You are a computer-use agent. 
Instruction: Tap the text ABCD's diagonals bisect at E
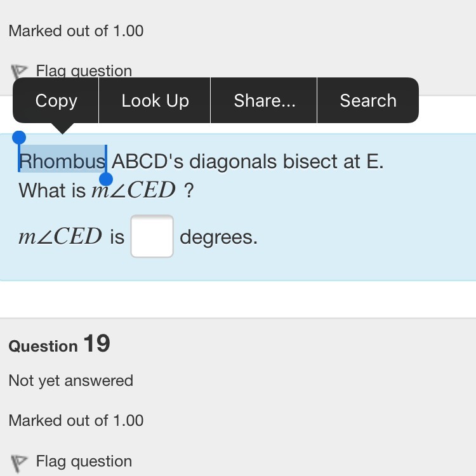(x=248, y=161)
